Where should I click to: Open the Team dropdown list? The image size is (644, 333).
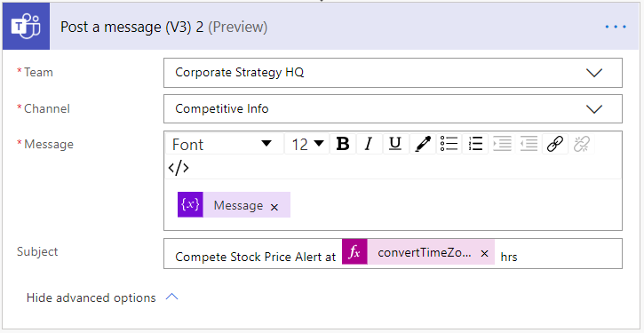click(393, 73)
